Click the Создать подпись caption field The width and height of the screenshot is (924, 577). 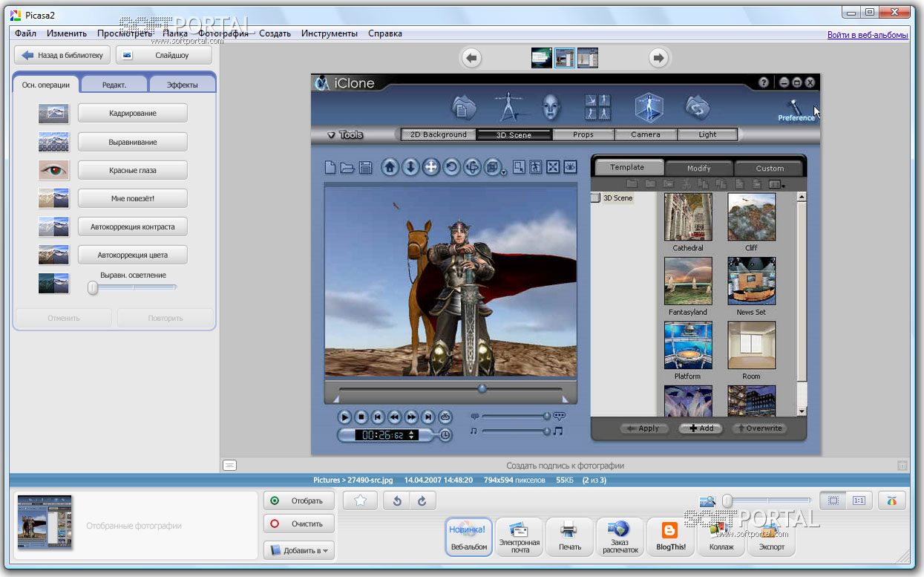(565, 466)
